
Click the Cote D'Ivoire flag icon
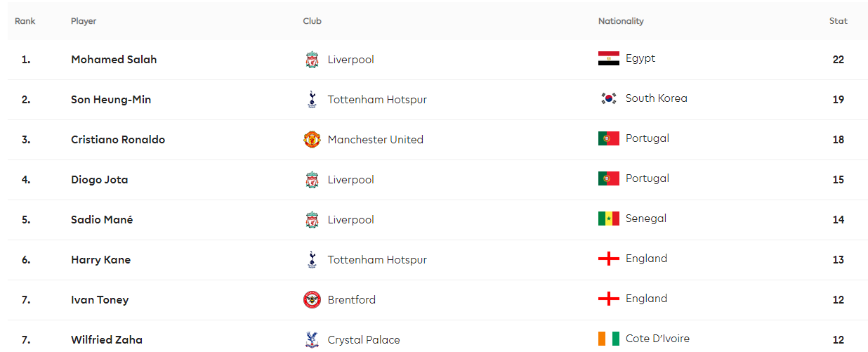(x=608, y=339)
